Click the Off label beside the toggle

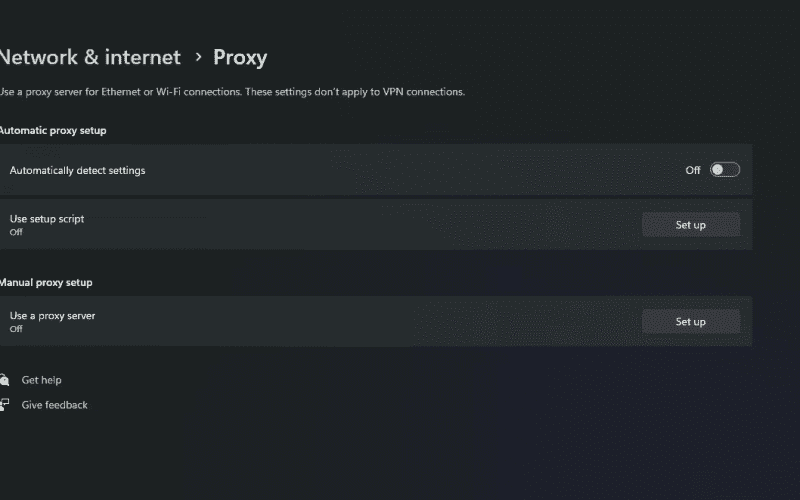[692, 170]
